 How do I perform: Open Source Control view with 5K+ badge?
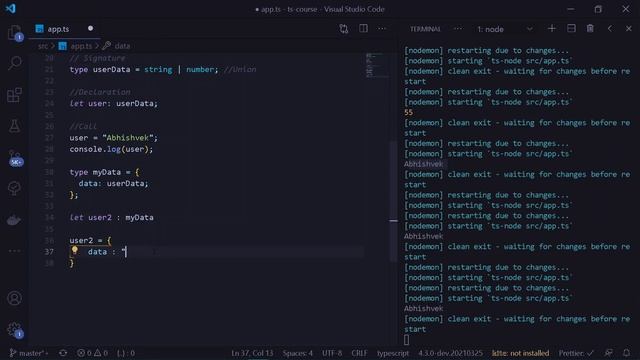tap(15, 158)
